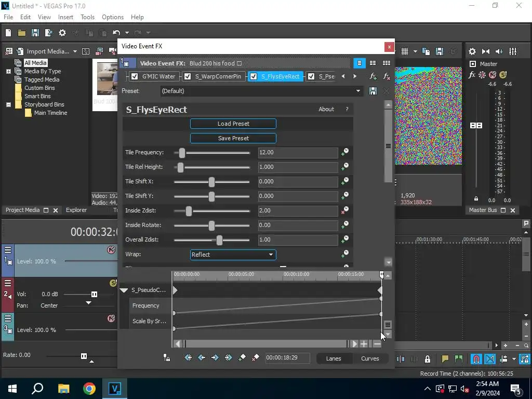Viewport: 532px width, 399px height.
Task: Uncheck the S_FlysEyeRect effect
Action: pyautogui.click(x=253, y=76)
